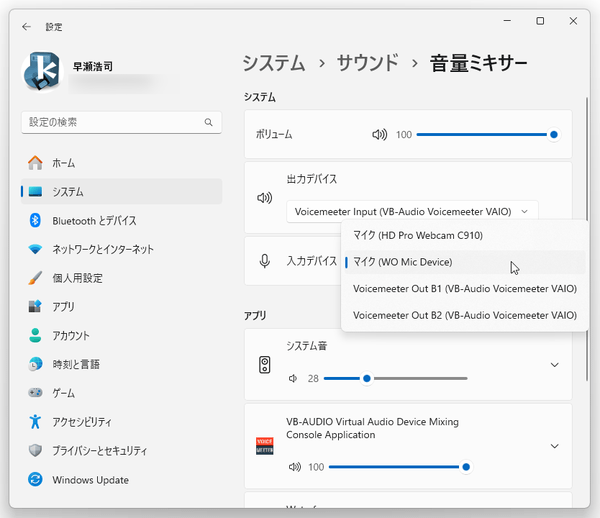600x518 pixels.
Task: Click the system volume slider handle
Action: click(x=553, y=135)
